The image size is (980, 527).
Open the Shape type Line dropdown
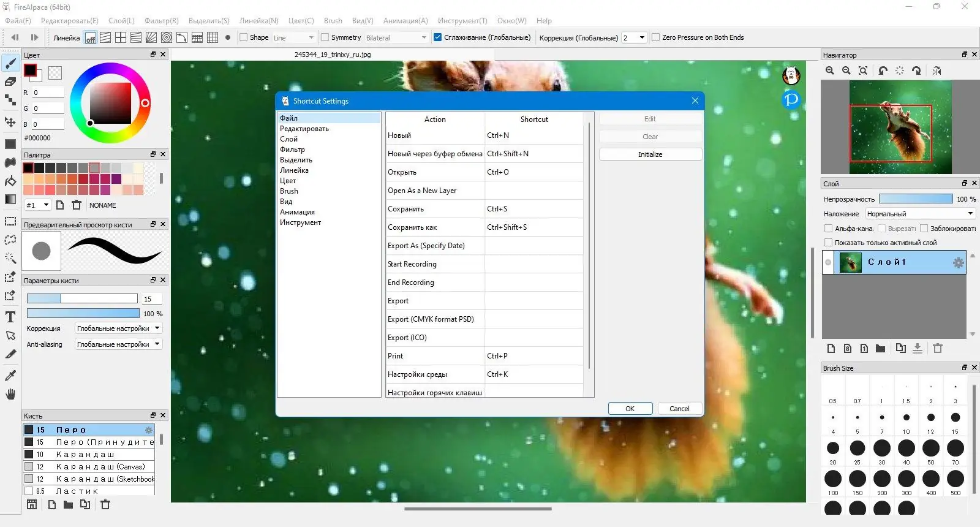(x=293, y=38)
